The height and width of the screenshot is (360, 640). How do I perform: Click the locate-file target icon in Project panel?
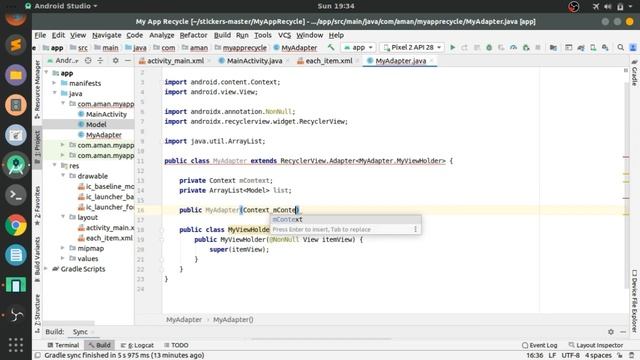(x=88, y=60)
